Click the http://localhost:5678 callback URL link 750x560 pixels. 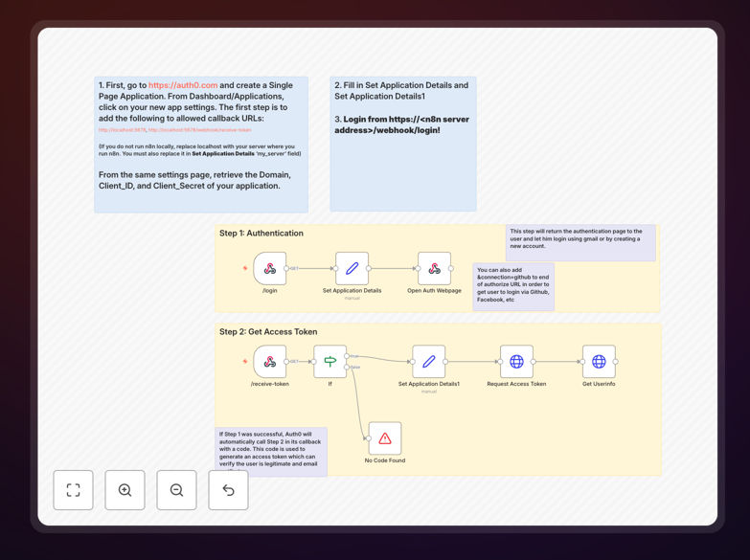[x=122, y=130]
